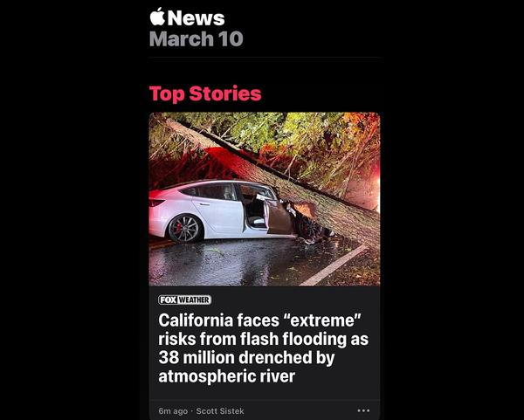Viewport: 524px width, 420px height.
Task: Click the car's rear wheel in the photo
Action: click(183, 228)
